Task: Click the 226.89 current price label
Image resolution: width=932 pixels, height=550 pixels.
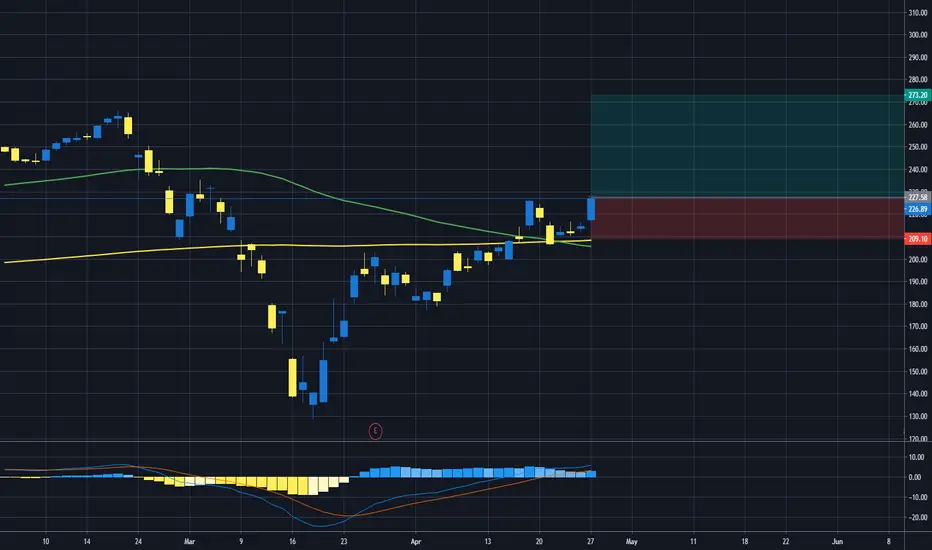Action: (918, 209)
